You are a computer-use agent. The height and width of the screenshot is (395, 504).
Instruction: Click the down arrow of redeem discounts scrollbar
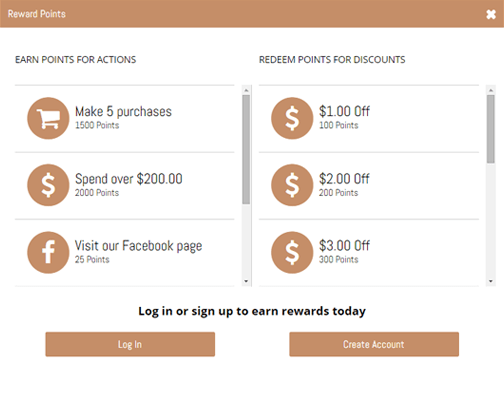[491, 281]
